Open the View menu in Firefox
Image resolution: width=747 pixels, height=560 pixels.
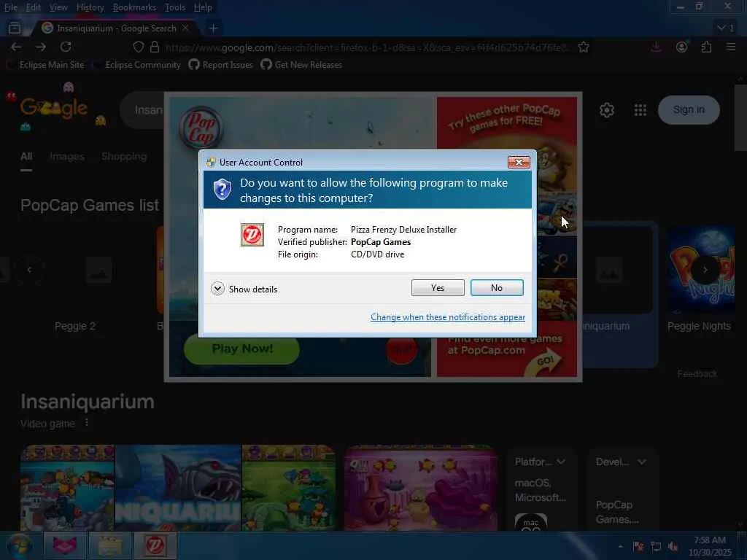58,7
